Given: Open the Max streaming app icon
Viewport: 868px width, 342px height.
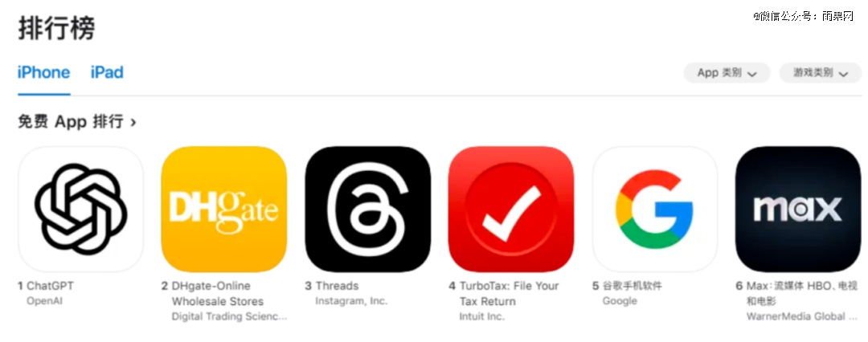Looking at the screenshot, I should 798,210.
